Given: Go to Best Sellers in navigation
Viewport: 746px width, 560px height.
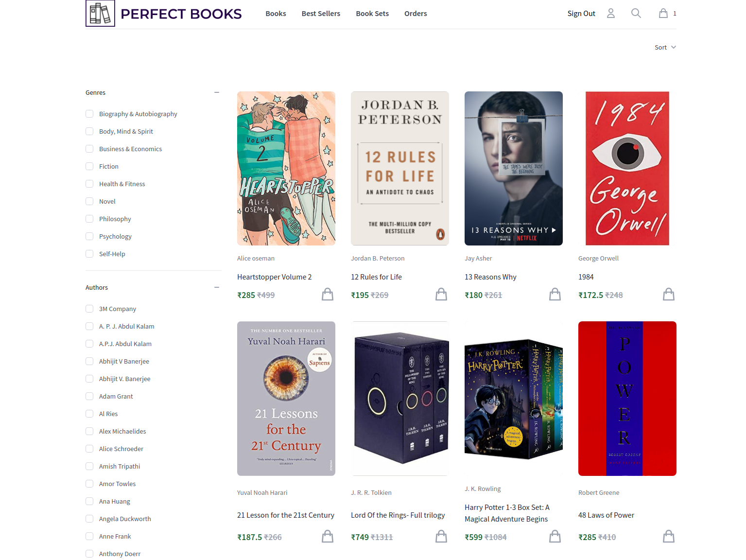Looking at the screenshot, I should (x=321, y=14).
